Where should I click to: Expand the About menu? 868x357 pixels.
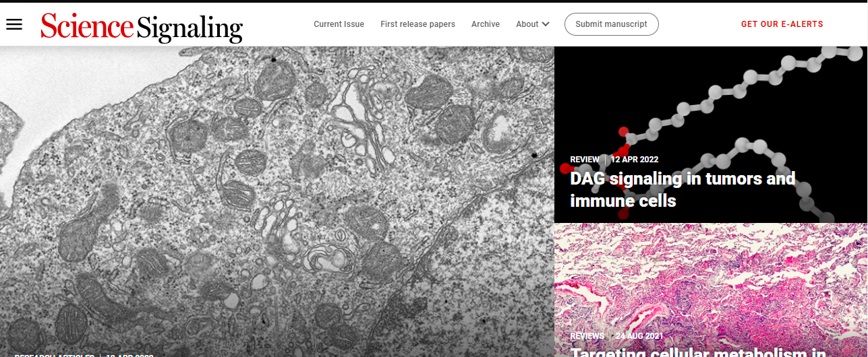[527, 24]
